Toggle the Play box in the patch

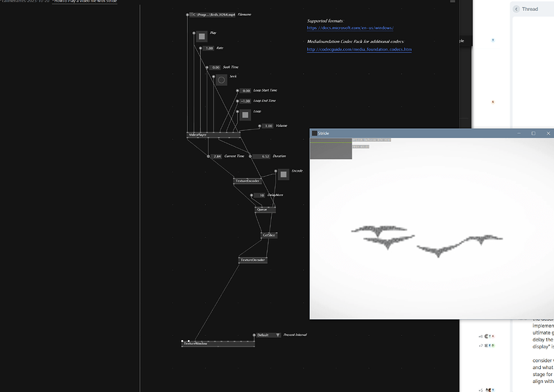point(201,36)
